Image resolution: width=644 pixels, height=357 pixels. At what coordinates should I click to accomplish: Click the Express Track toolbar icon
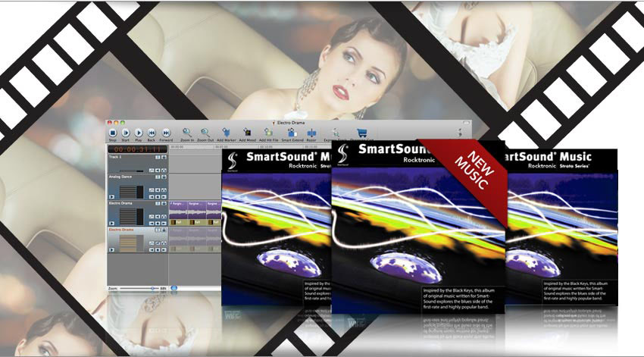pyautogui.click(x=336, y=133)
